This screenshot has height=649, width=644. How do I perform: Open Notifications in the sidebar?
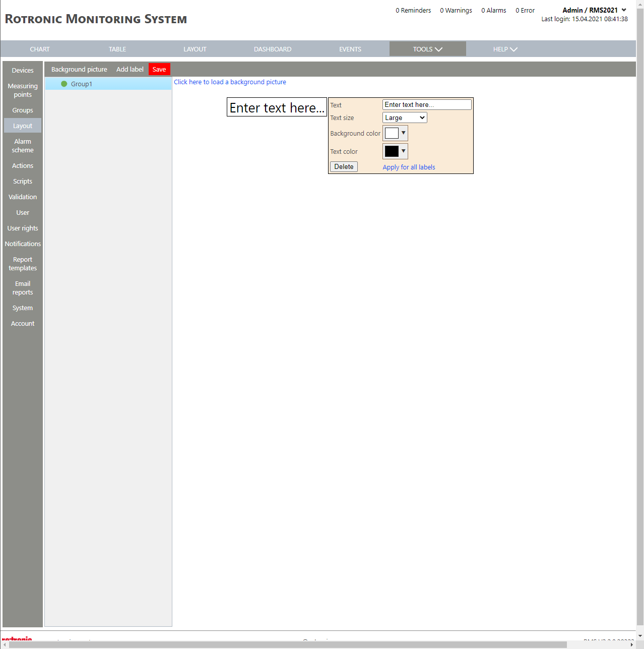click(x=23, y=244)
